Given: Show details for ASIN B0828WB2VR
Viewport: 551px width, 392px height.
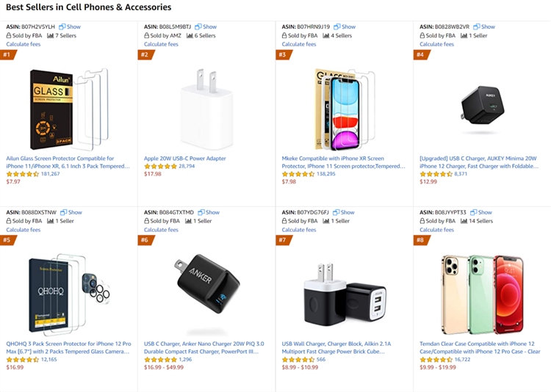Looking at the screenshot, I should pyautogui.click(x=484, y=27).
